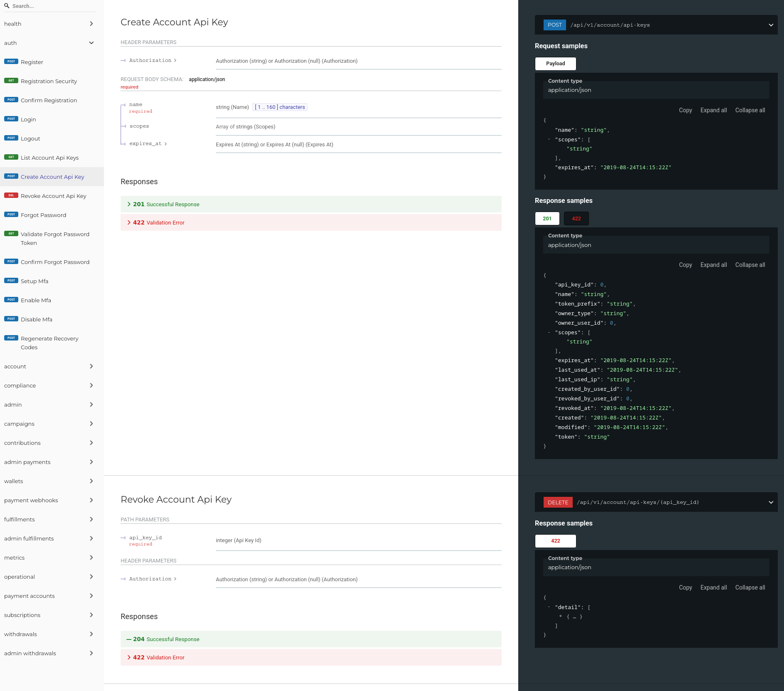Expand the admin section
The width and height of the screenshot is (784, 691).
(52, 405)
